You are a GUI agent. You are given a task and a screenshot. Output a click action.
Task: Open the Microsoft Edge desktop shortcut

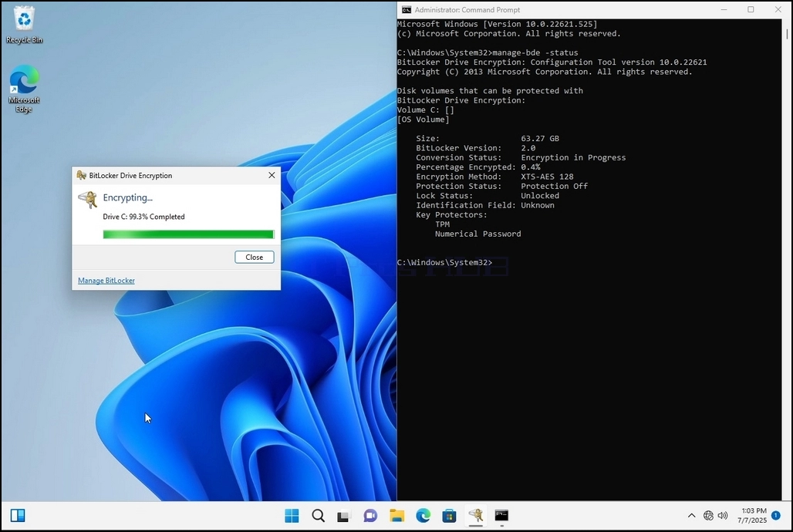tap(24, 89)
